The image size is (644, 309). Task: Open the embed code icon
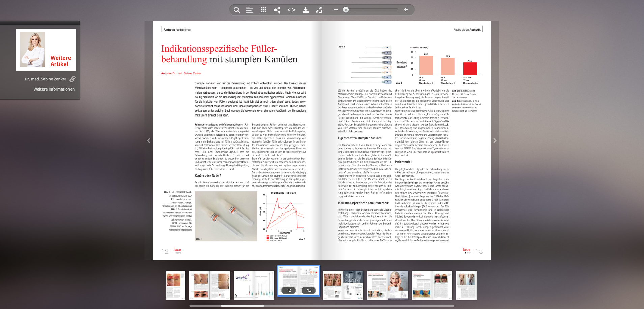click(x=291, y=10)
